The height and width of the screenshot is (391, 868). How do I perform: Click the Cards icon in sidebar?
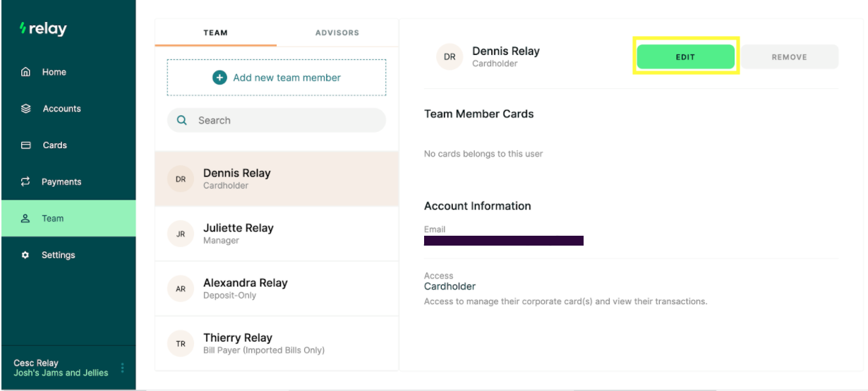tap(26, 145)
